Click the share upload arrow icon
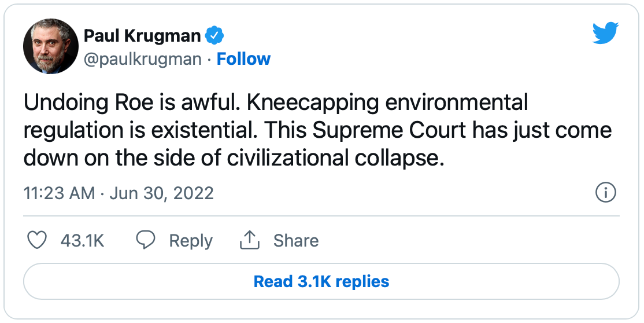 249,240
